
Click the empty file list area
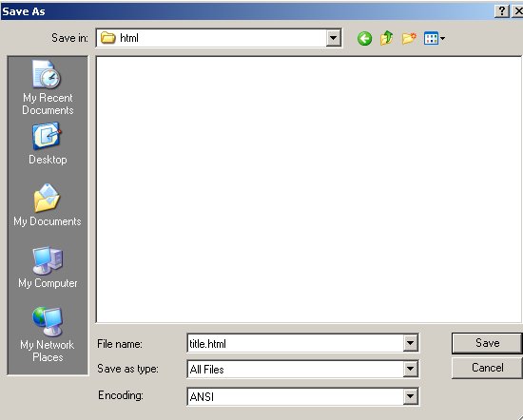(308, 189)
